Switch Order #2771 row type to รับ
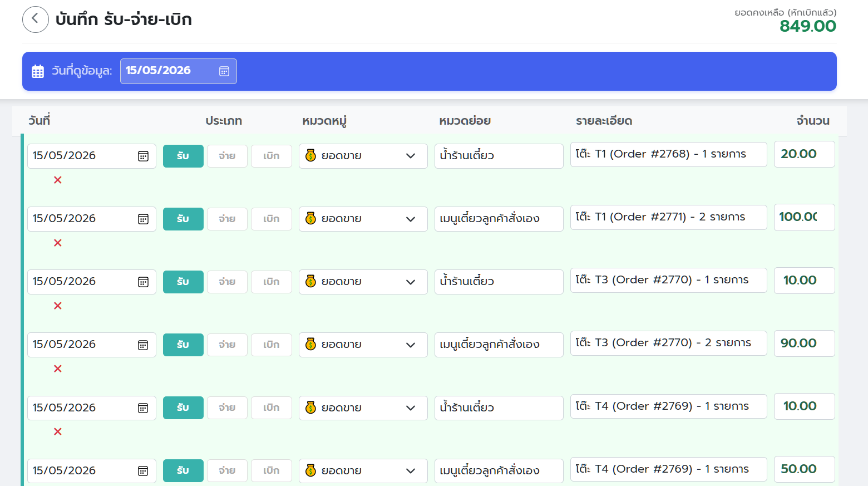 click(183, 219)
